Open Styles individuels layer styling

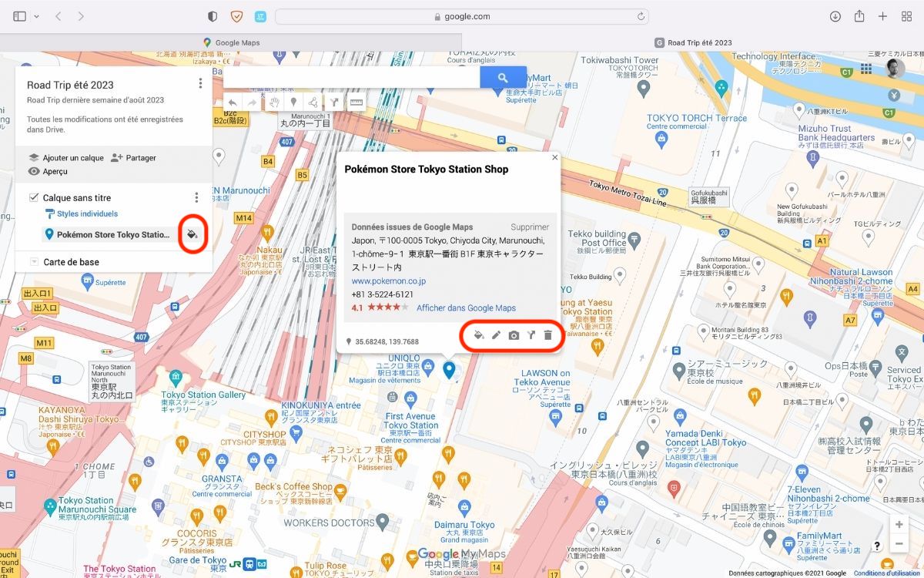pos(81,213)
